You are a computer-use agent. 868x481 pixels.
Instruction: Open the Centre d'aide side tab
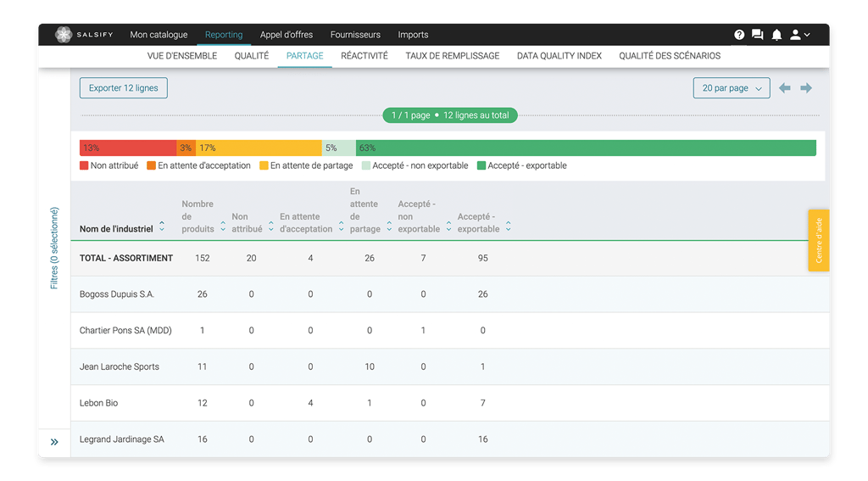(x=819, y=240)
